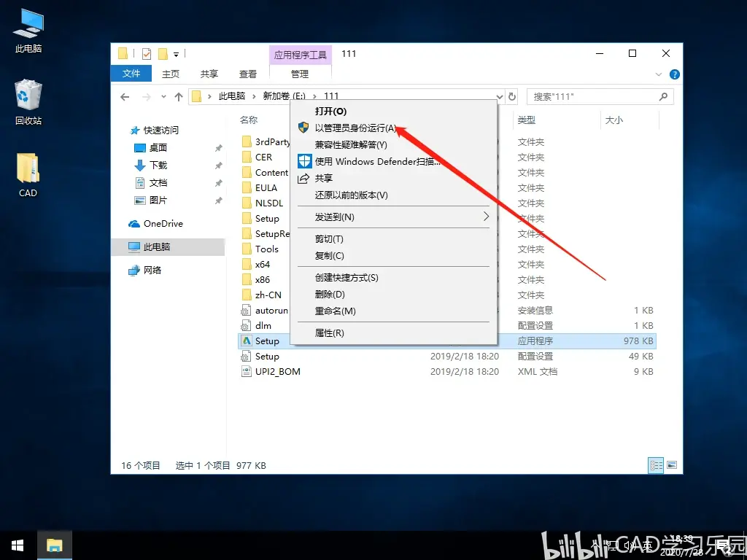Expand 发送到(N) submenu
Viewport: 747px width, 560px height.
coord(393,217)
